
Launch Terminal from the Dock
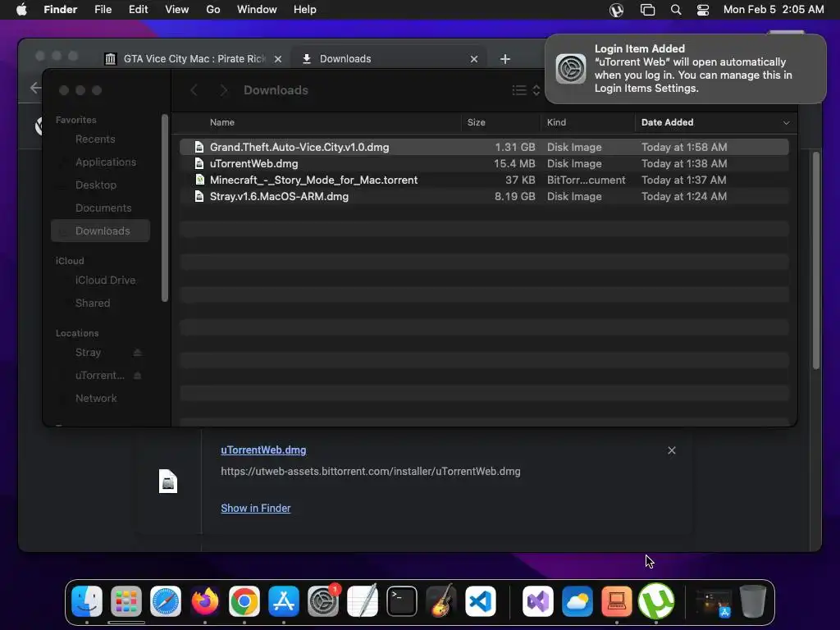[402, 601]
